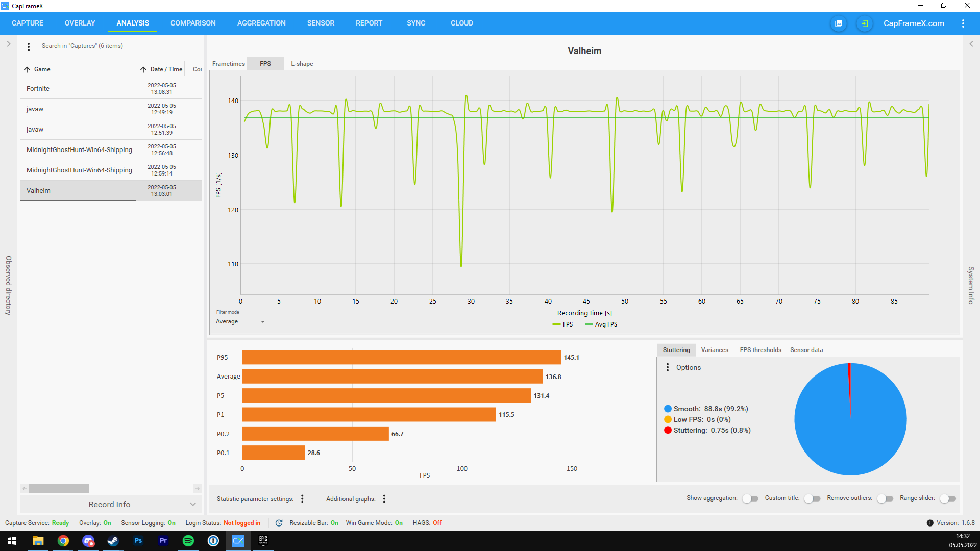This screenshot has width=980, height=551.
Task: Open captures list three-dot menu
Action: coord(29,46)
